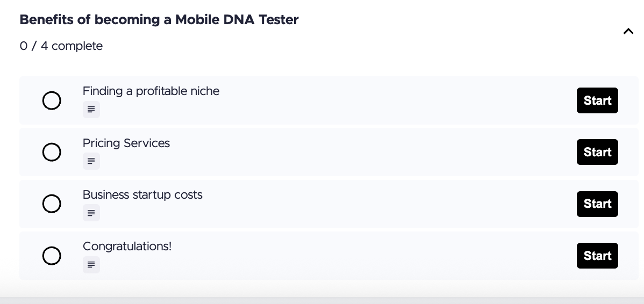Screen dimensions: 644x304
Task: Click text lesson icon under Congratulations!
Action: [x=91, y=265]
